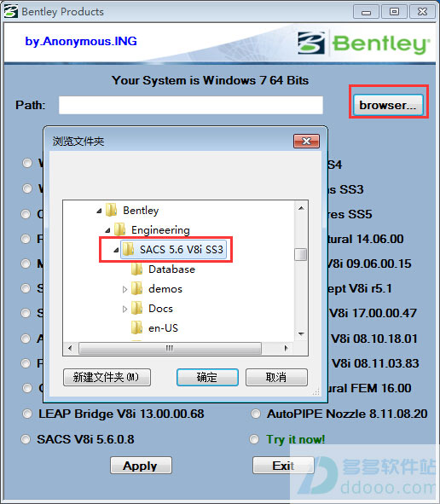Click the vertical scrollbar thumb in tree
The image size is (440, 504).
(x=301, y=255)
